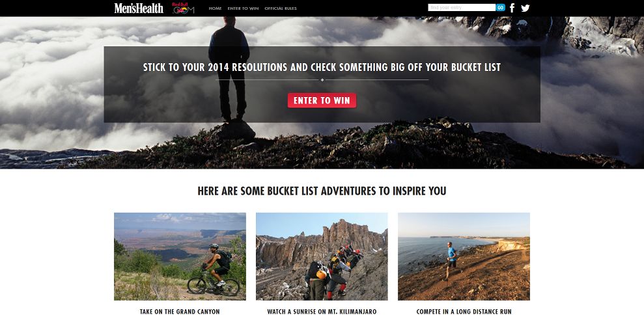The height and width of the screenshot is (315, 644).
Task: Click 'Here are some bucket list adventures' heading
Action: (322, 191)
